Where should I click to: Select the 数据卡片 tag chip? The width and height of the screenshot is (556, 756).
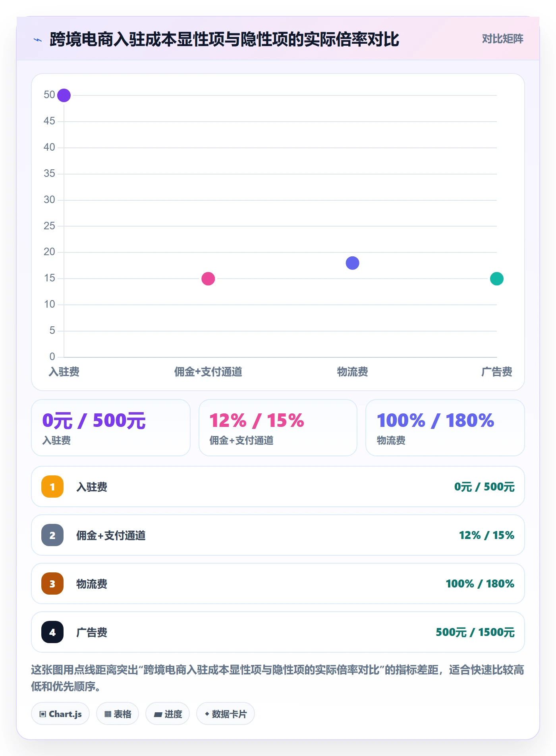(x=226, y=714)
